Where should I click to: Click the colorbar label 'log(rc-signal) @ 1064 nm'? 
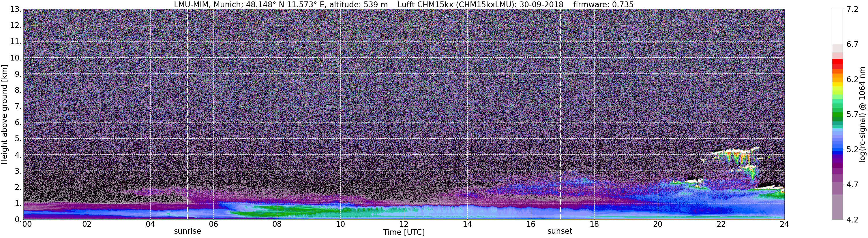coord(862,114)
